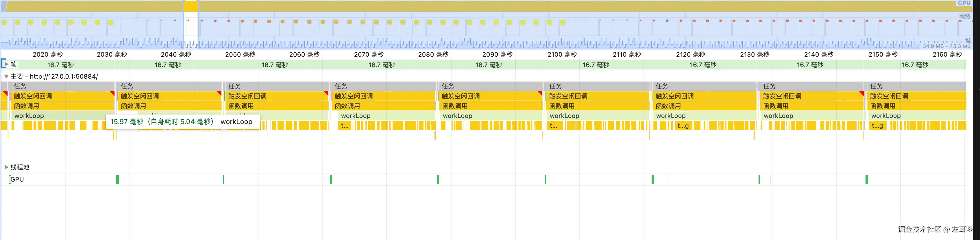Image resolution: width=980 pixels, height=240 pixels.
Task: Click the 2100 毫秒 ruler label
Action: 562,54
